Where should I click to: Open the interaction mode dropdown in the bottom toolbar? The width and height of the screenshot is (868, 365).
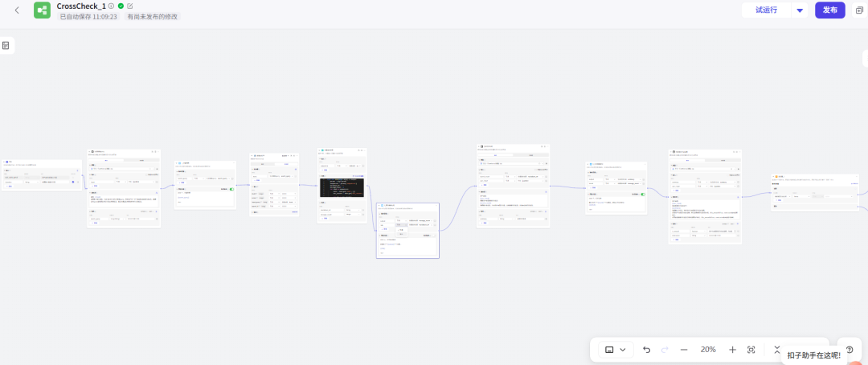point(615,350)
